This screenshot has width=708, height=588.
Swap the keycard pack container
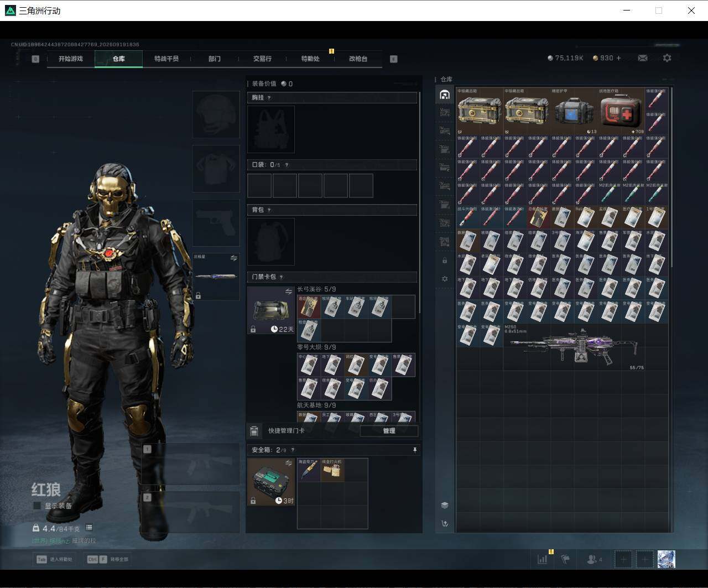pyautogui.click(x=288, y=292)
